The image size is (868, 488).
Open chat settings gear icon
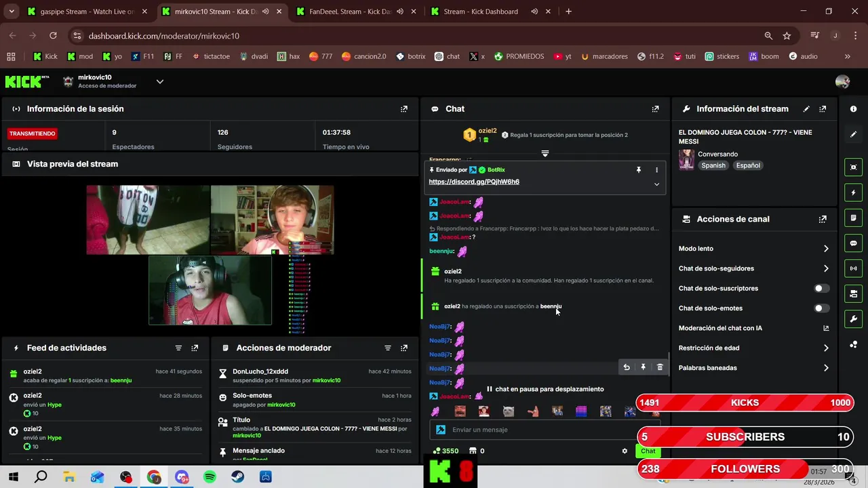[x=625, y=451]
